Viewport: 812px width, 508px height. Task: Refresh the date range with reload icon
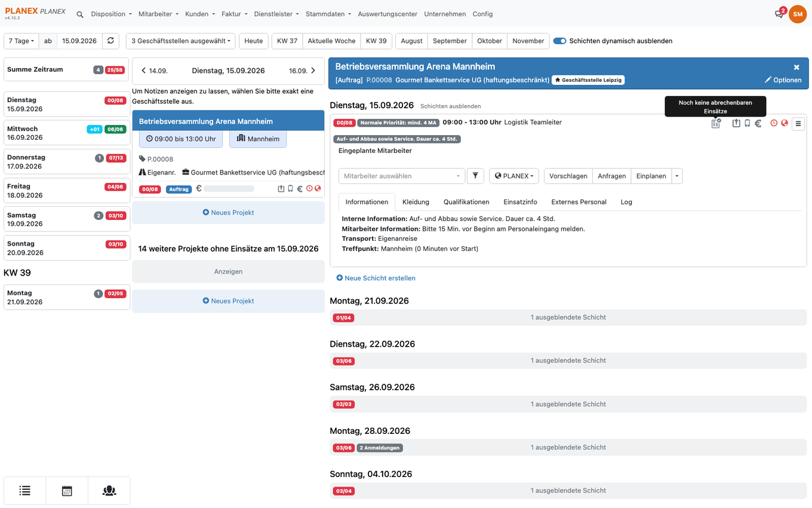tap(110, 41)
